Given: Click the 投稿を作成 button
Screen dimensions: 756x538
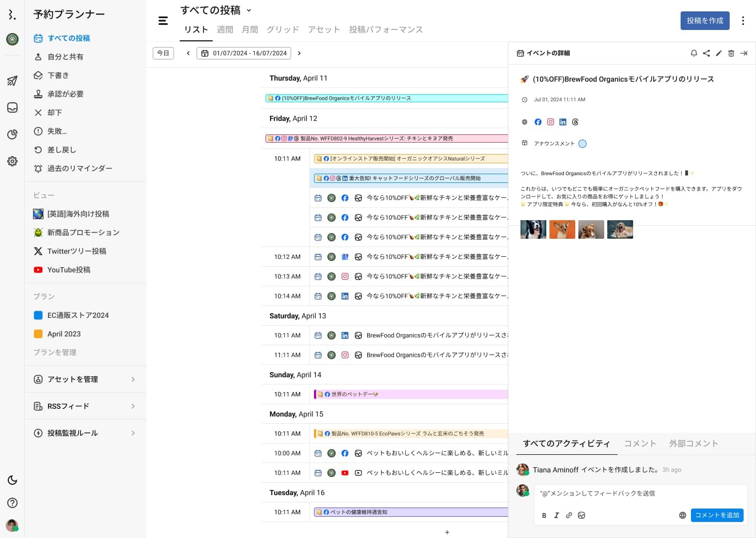Looking at the screenshot, I should [704, 21].
